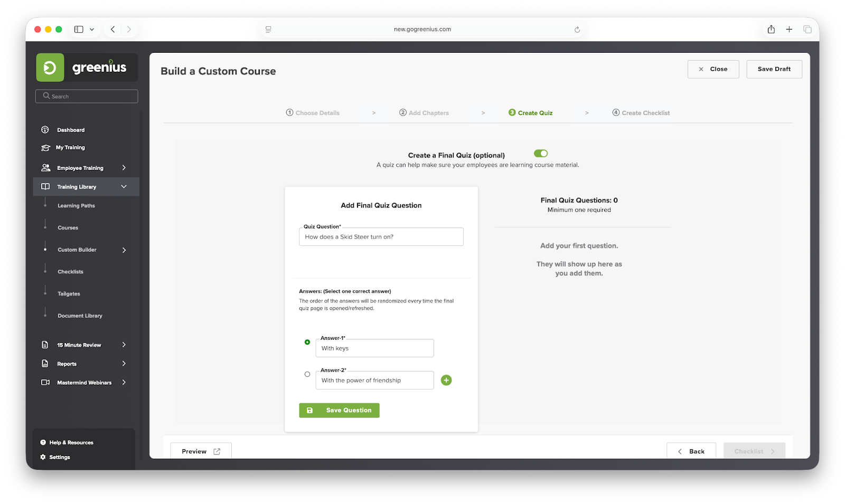Go back with browser back arrow
The width and height of the screenshot is (845, 504).
pos(112,30)
